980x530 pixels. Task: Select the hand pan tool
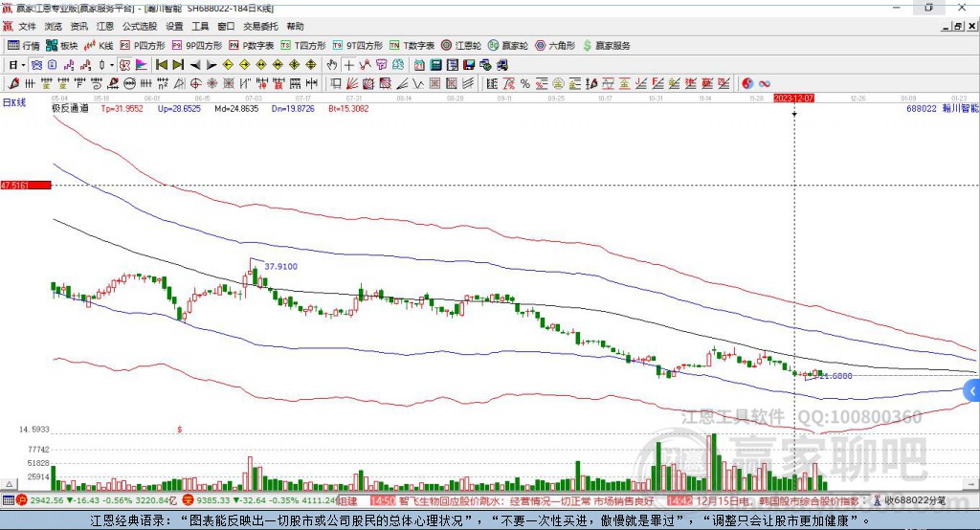[332, 65]
